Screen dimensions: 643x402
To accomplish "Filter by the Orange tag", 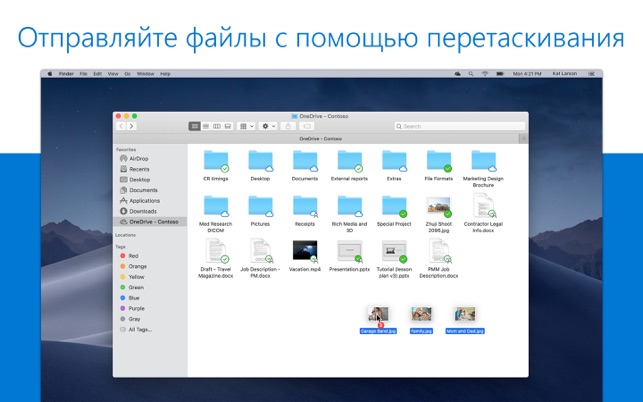I will [x=133, y=267].
